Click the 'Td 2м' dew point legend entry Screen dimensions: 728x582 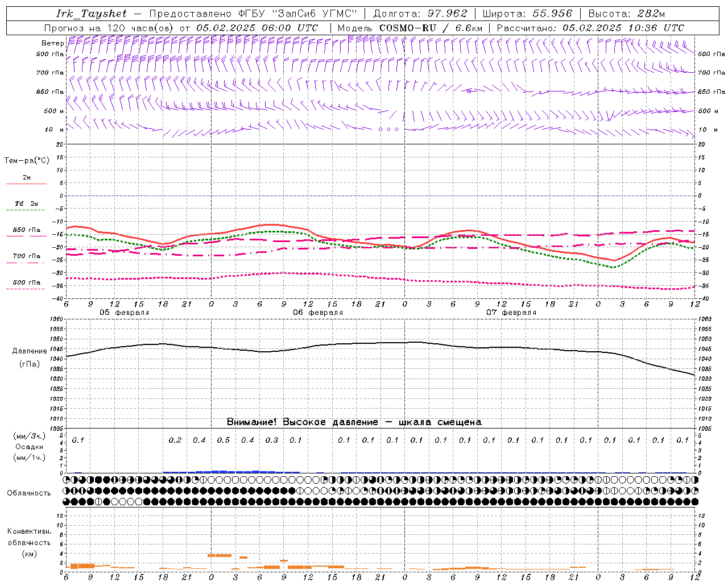point(26,203)
